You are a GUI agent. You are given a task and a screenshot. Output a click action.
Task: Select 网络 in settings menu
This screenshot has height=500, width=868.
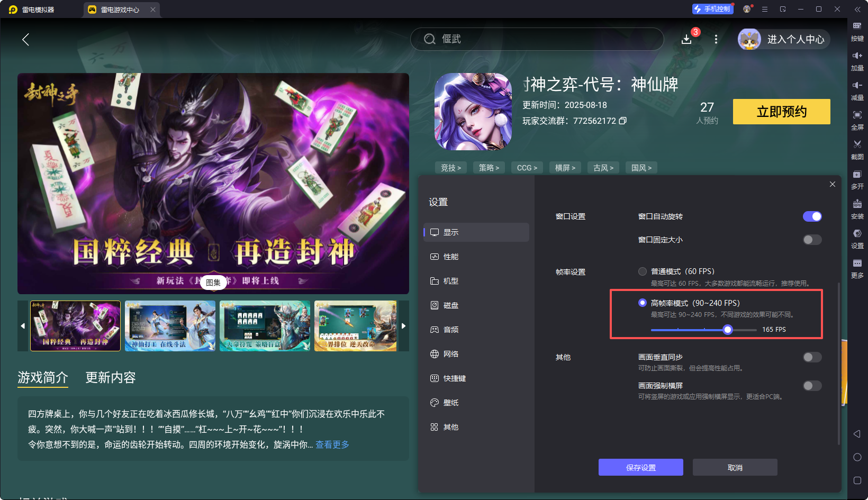pos(476,354)
